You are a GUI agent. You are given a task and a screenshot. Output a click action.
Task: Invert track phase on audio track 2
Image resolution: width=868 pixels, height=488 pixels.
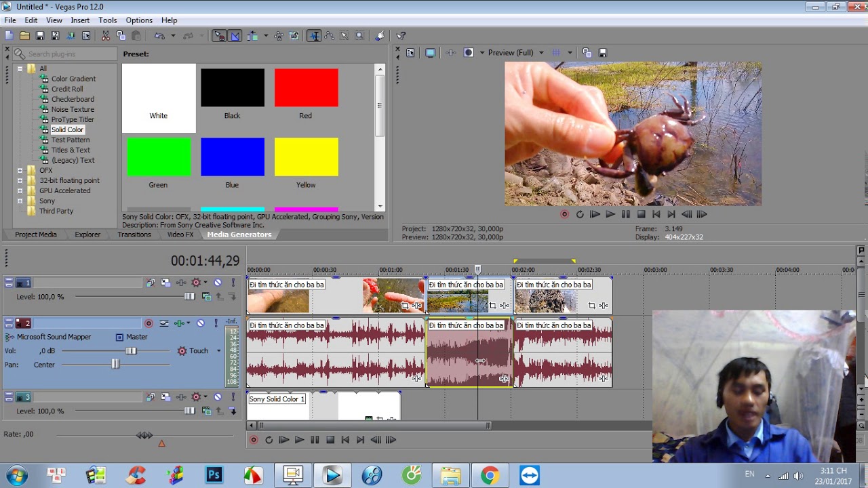[x=164, y=323]
